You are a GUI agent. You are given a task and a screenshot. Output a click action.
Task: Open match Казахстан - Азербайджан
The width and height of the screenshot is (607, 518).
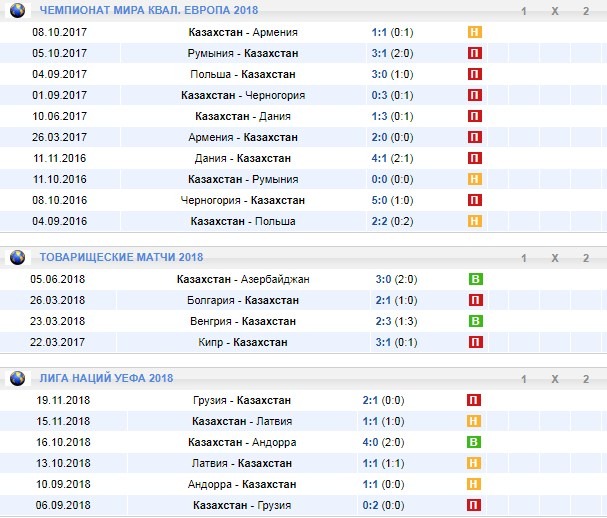(243, 279)
